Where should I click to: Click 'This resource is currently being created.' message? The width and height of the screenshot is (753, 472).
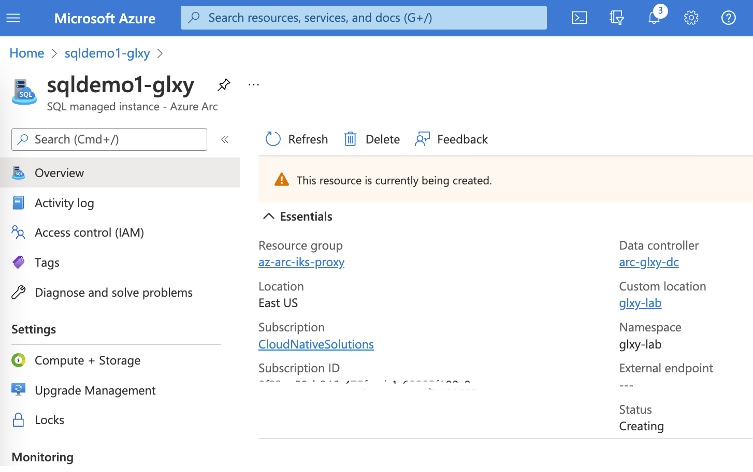394,181
